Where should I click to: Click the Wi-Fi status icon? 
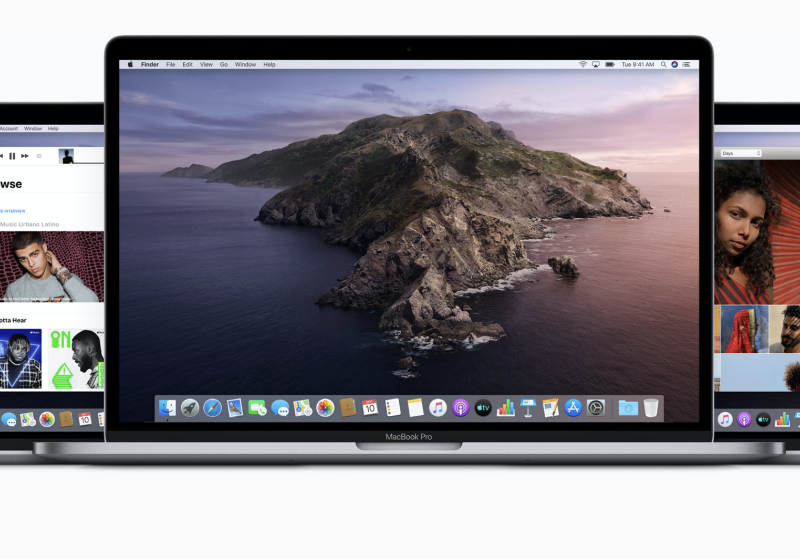point(583,64)
